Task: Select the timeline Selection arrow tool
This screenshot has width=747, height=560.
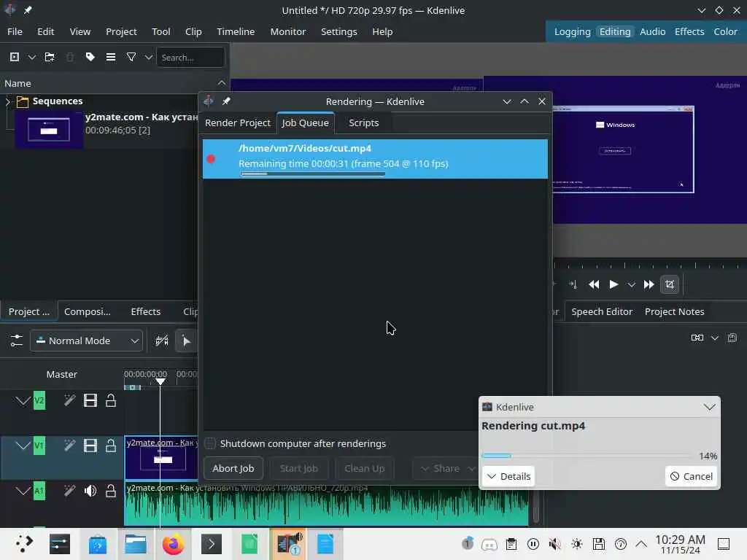Action: (x=186, y=341)
